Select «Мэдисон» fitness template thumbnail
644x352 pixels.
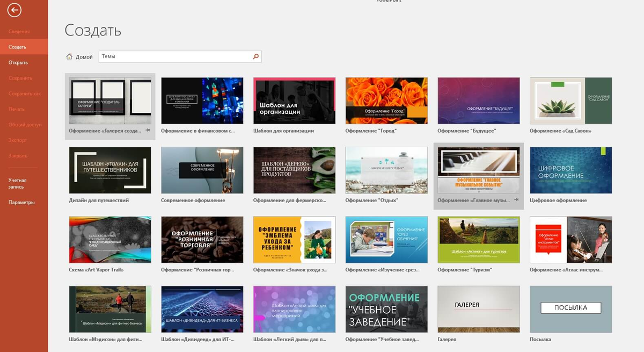(110, 309)
